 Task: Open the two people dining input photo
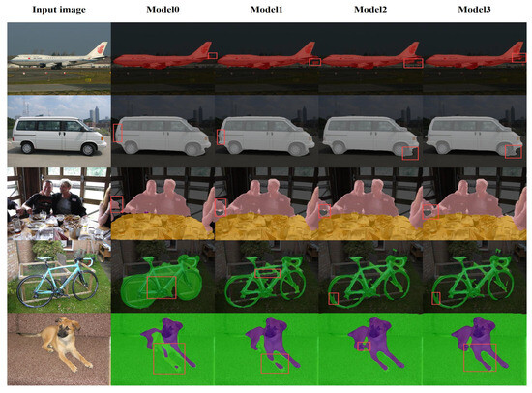coord(59,204)
